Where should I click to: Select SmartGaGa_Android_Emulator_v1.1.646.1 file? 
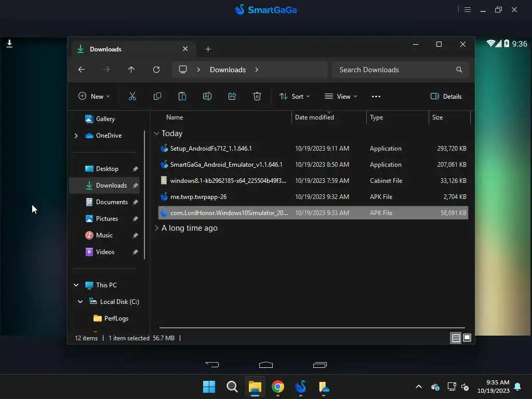pyautogui.click(x=313, y=165)
